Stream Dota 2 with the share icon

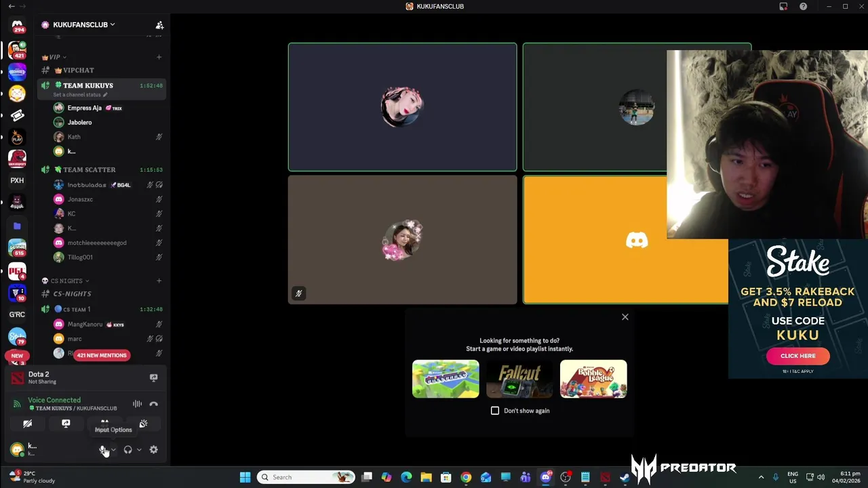[x=153, y=378]
